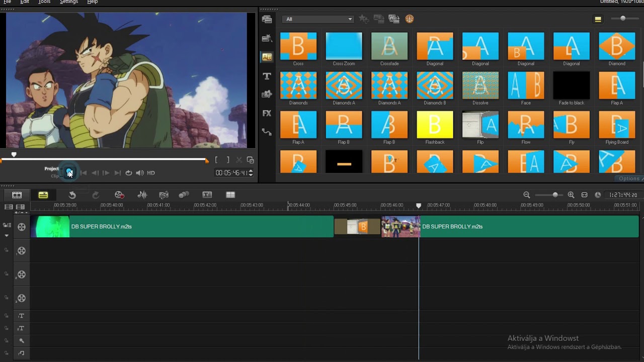Toggle the repeat playback button
The width and height of the screenshot is (644, 362).
(129, 173)
